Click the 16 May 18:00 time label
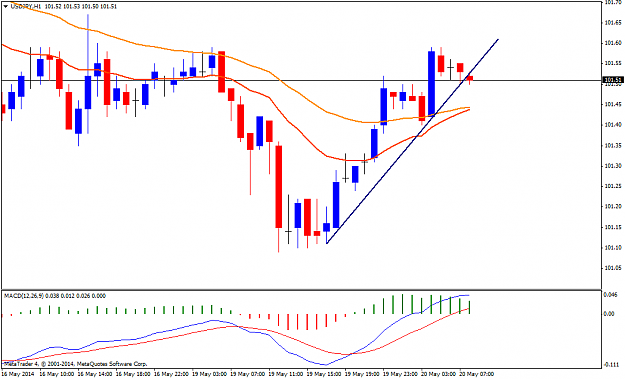This screenshot has height=379, width=625. (133, 374)
